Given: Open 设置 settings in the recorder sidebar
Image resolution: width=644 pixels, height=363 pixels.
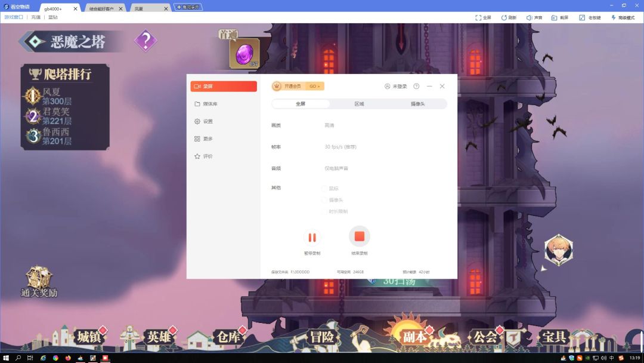Looking at the screenshot, I should (208, 121).
